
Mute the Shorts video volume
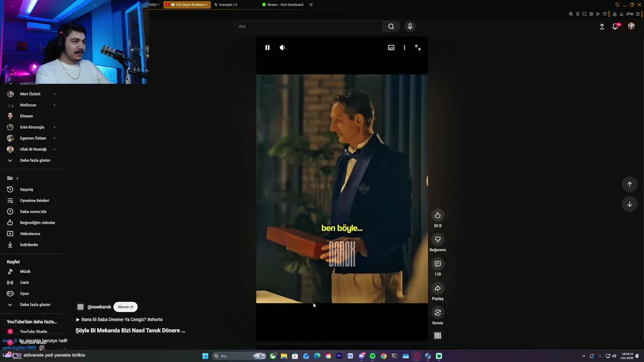[282, 48]
